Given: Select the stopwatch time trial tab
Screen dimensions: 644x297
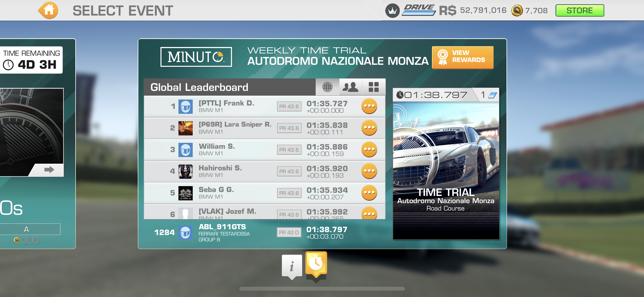Looking at the screenshot, I should tap(316, 265).
